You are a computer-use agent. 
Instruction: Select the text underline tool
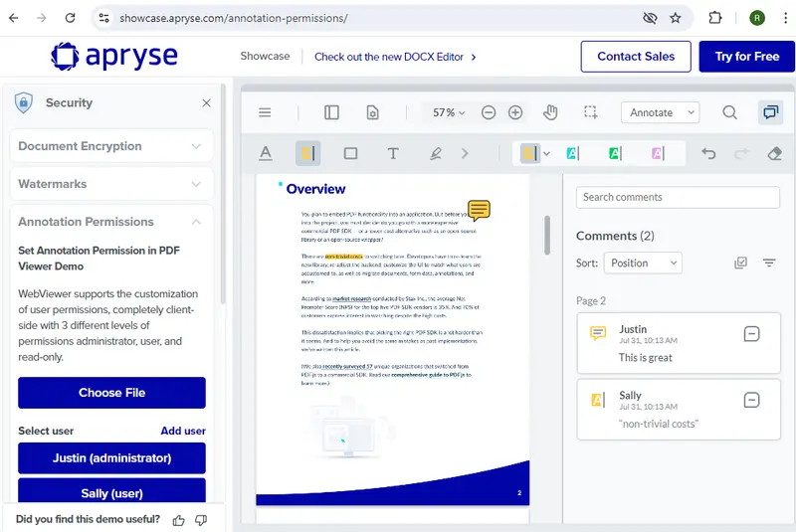[266, 154]
